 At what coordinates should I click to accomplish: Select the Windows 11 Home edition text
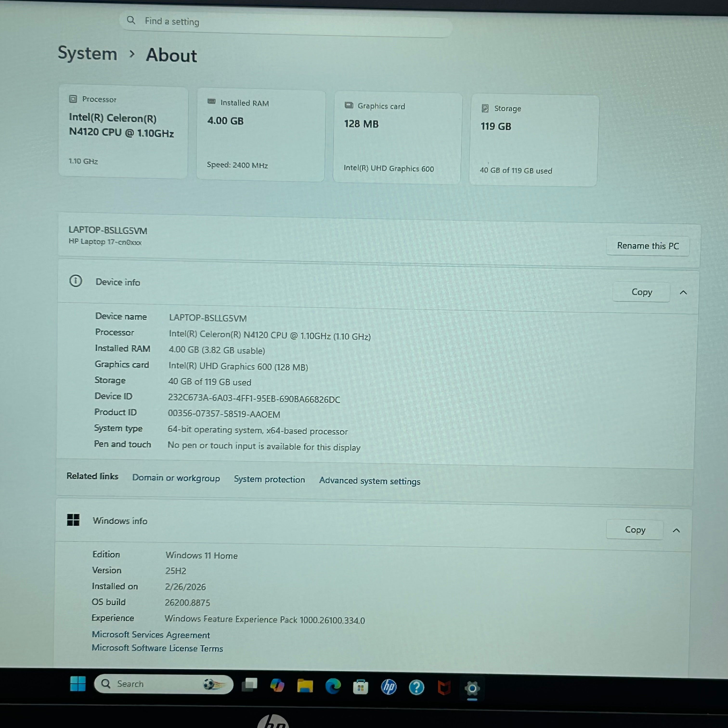pos(201,555)
